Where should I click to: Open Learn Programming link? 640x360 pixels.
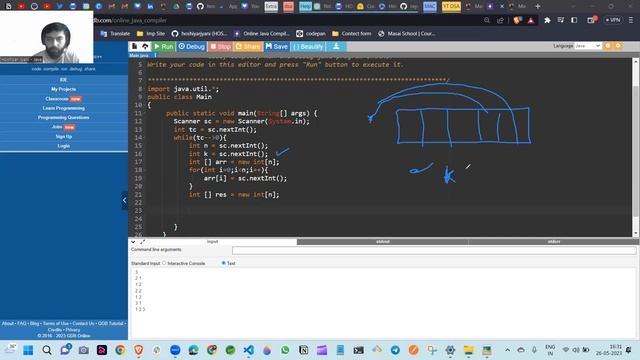(x=63, y=108)
